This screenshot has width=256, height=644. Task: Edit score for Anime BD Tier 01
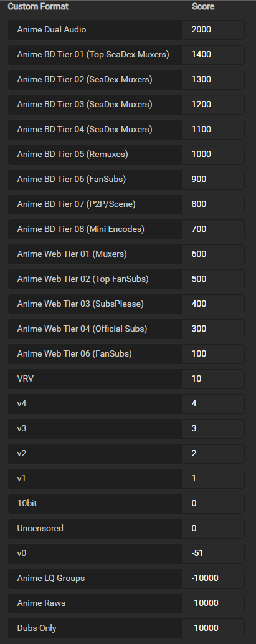tap(213, 55)
